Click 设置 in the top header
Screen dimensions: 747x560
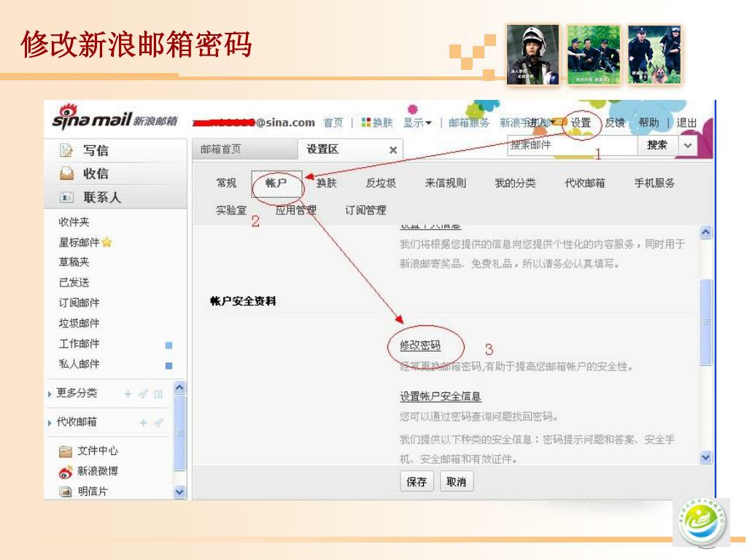point(581,122)
